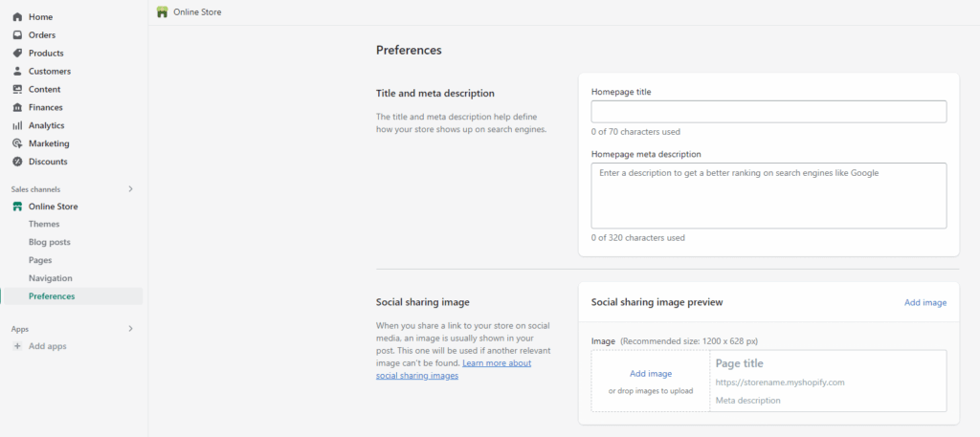Click Add image link in preview header

925,303
